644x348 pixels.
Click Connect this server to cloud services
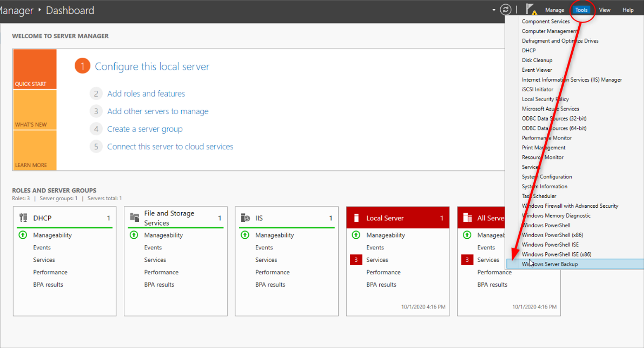[x=170, y=147]
